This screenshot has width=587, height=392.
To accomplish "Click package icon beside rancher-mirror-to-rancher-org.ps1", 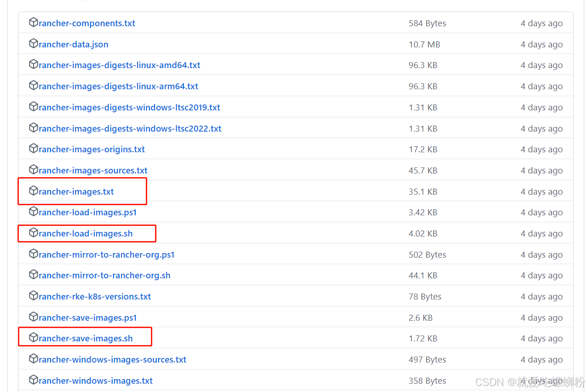I will [x=33, y=254].
